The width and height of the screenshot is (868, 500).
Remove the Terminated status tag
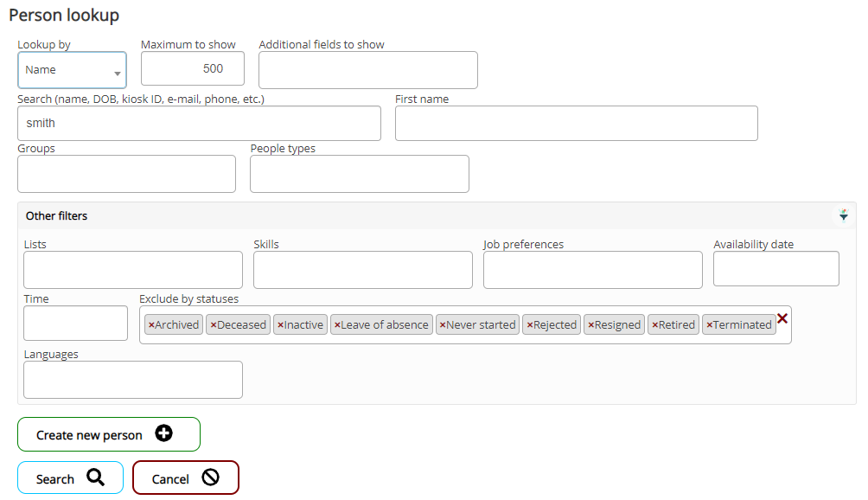pyautogui.click(x=709, y=325)
